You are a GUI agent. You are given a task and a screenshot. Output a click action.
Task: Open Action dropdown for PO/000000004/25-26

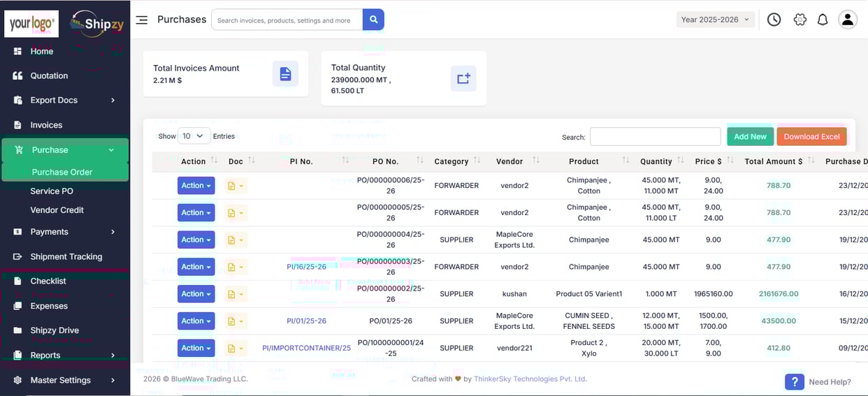tap(196, 240)
